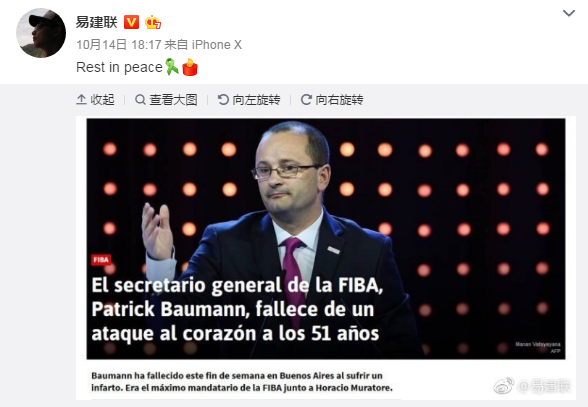The height and width of the screenshot is (407, 588).
Task: Click the upward arrow collapse icon
Action: [x=81, y=100]
